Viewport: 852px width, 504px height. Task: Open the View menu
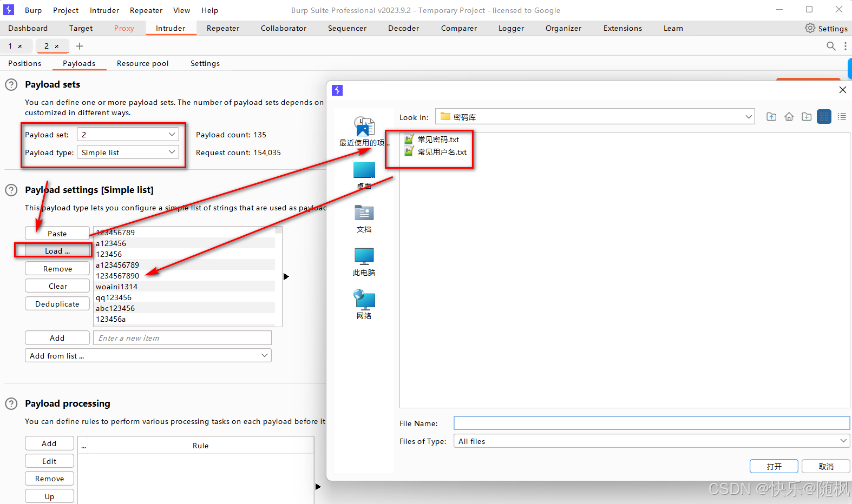click(x=181, y=10)
